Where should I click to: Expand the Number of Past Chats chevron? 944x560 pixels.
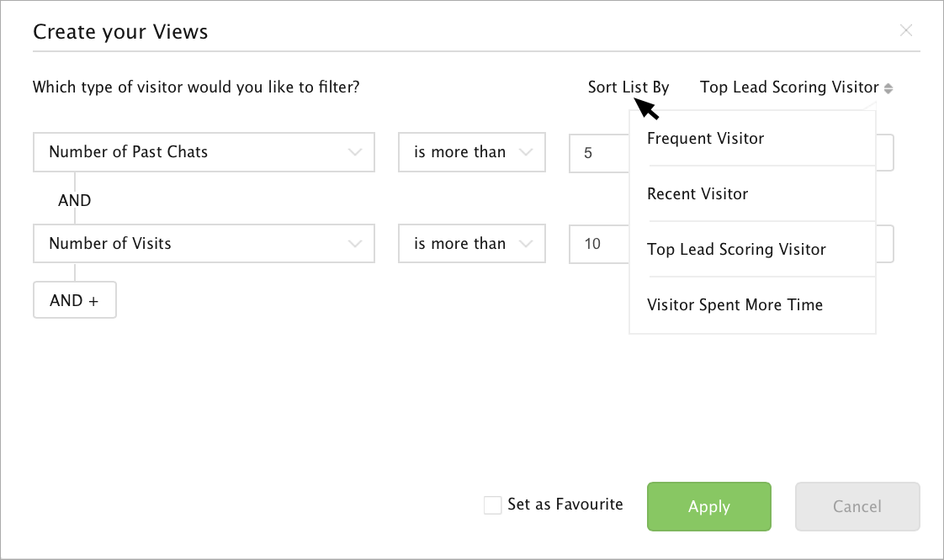click(x=354, y=152)
